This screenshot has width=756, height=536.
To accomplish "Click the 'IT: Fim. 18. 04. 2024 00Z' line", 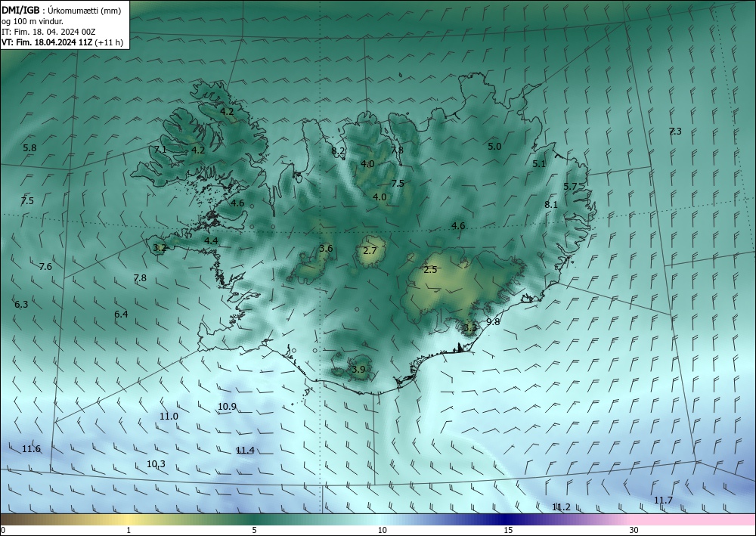I will click(x=48, y=32).
